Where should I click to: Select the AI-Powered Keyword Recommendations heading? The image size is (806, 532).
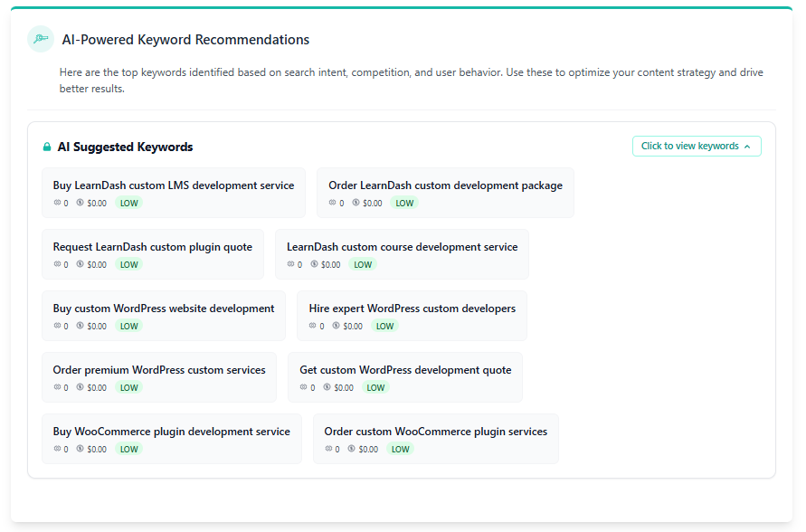click(x=185, y=40)
